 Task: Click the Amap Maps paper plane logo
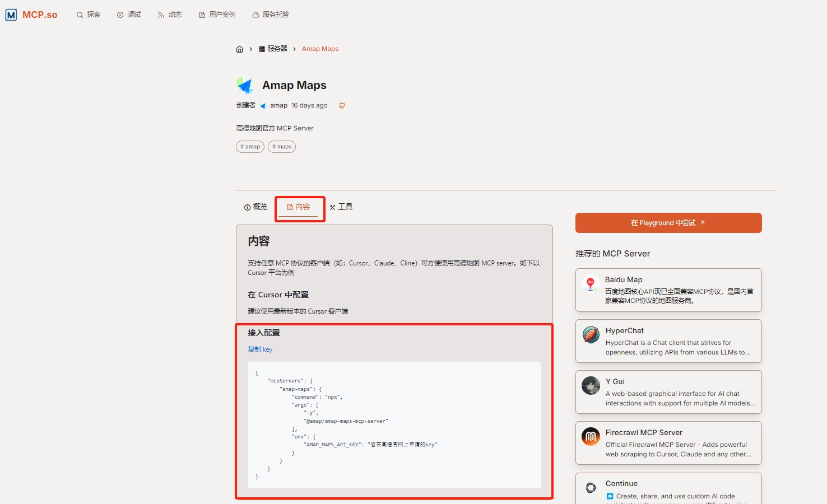(245, 85)
